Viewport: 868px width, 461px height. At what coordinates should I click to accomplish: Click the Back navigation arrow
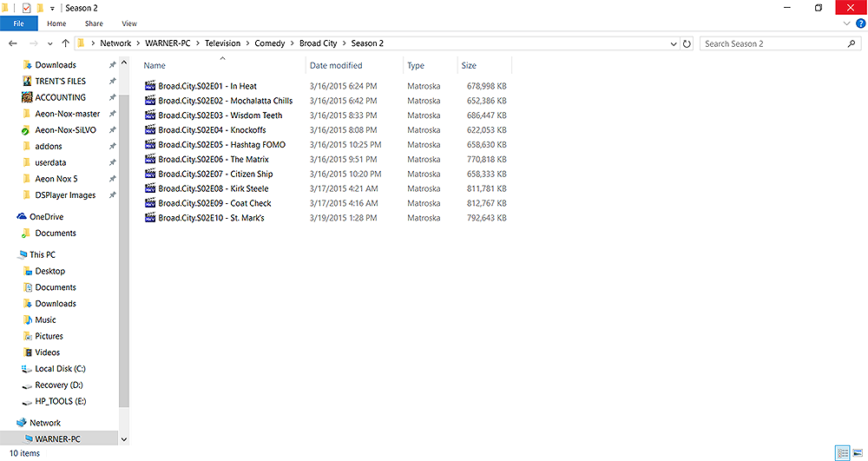point(13,43)
